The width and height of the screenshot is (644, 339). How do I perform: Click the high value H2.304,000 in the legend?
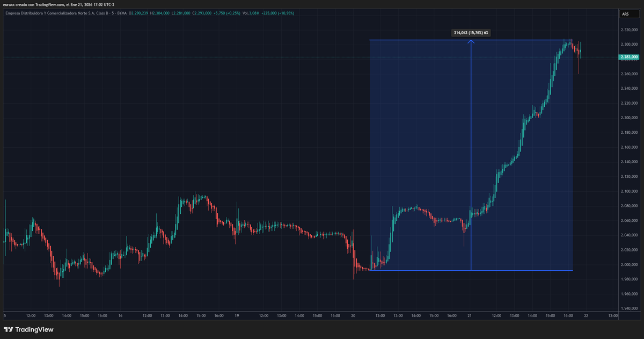[x=160, y=12]
